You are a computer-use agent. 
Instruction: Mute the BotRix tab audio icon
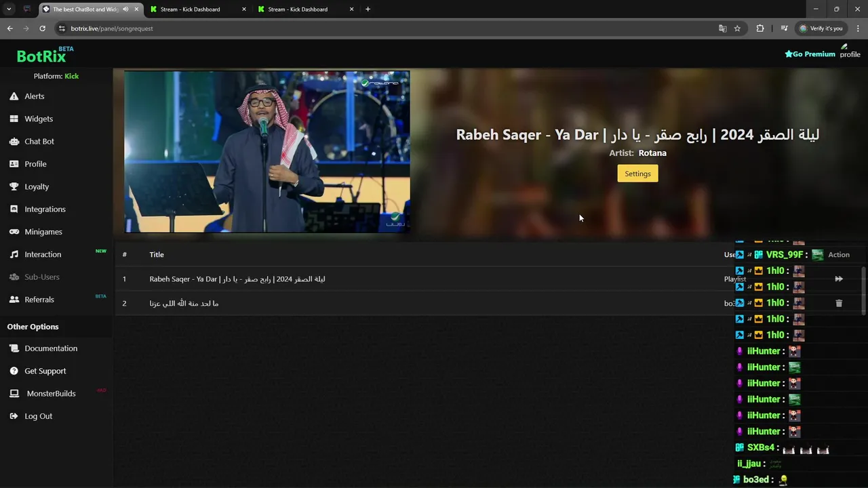[125, 9]
